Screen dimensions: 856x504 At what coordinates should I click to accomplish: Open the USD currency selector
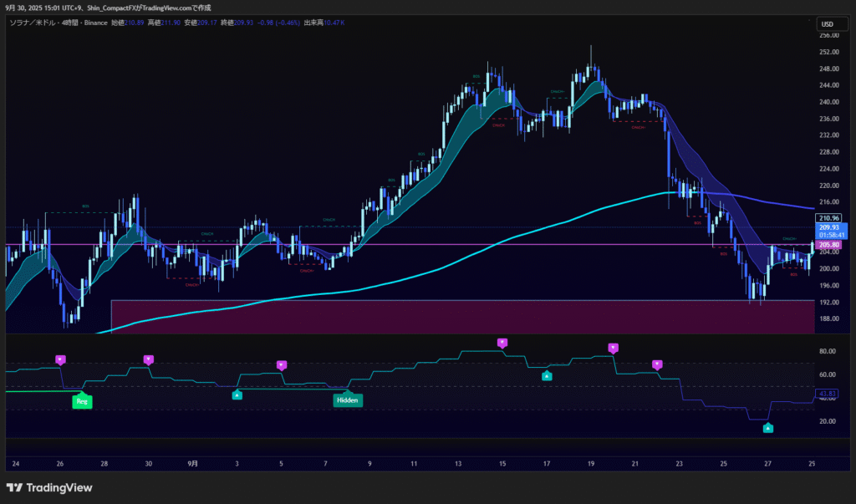[828, 23]
